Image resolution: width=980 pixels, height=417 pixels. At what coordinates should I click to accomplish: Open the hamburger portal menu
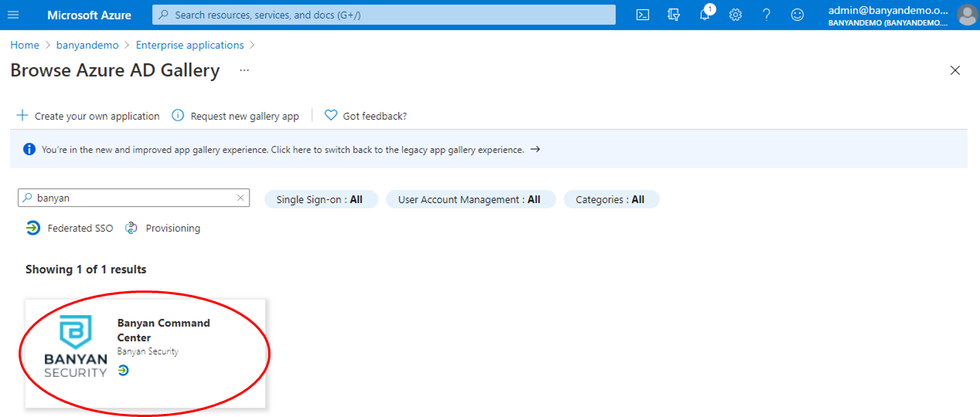click(13, 15)
